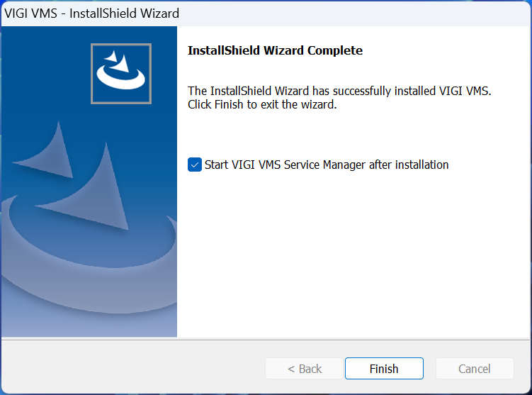
Task: Click the white swoosh inside the logo box
Action: (x=120, y=80)
